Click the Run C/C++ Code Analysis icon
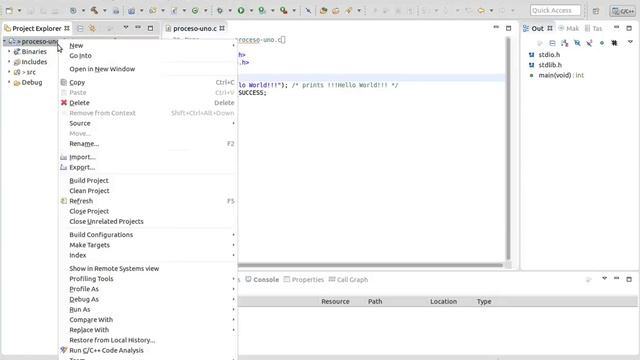 [64, 350]
